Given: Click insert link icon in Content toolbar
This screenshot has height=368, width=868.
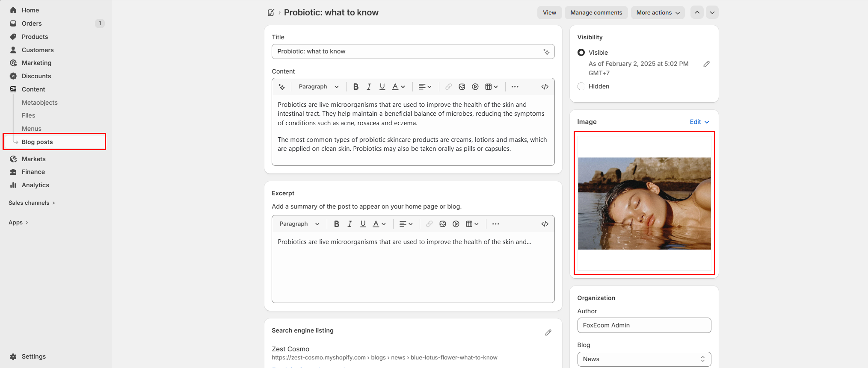Looking at the screenshot, I should (x=448, y=87).
